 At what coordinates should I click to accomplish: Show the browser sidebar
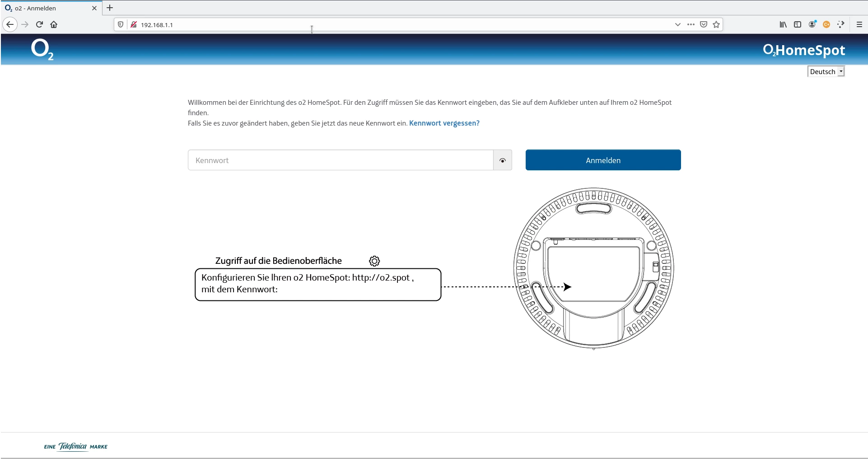click(x=798, y=24)
